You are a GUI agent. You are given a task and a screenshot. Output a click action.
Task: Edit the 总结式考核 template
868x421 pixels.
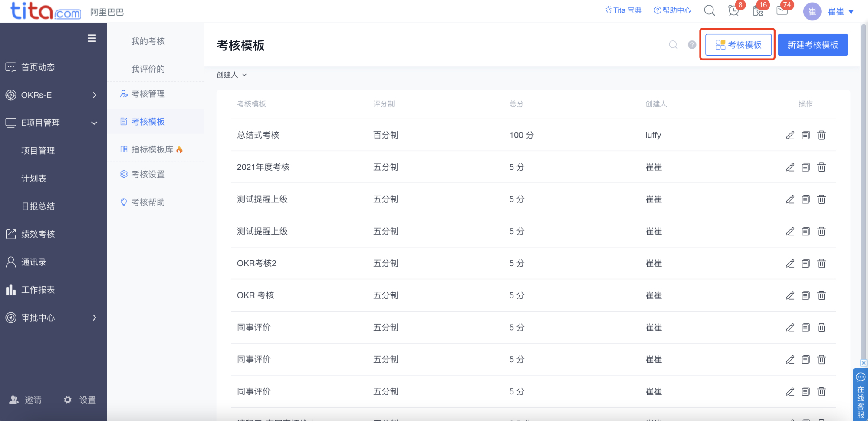click(790, 135)
